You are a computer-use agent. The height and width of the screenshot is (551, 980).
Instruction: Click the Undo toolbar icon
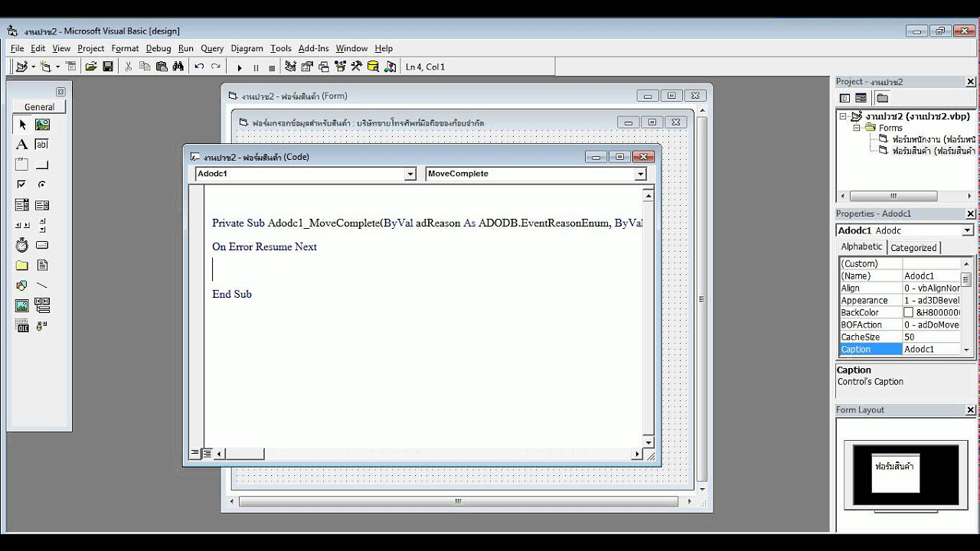(199, 67)
